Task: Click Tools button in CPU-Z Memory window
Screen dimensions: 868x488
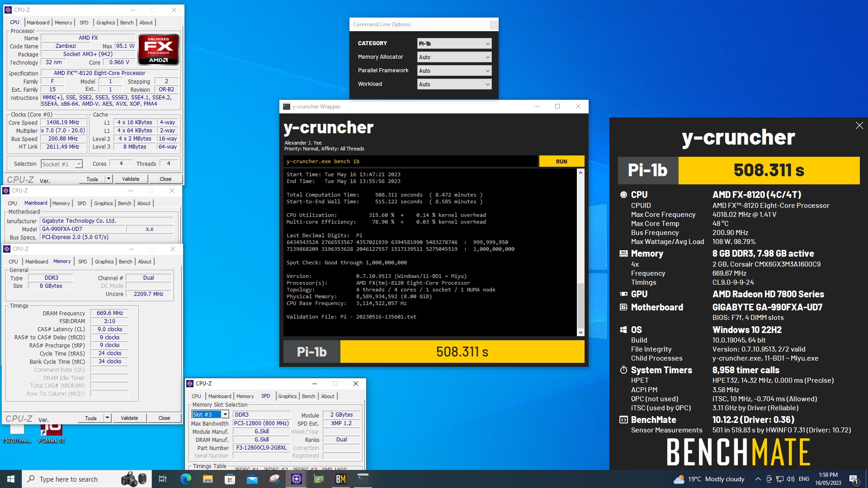Action: (91, 418)
